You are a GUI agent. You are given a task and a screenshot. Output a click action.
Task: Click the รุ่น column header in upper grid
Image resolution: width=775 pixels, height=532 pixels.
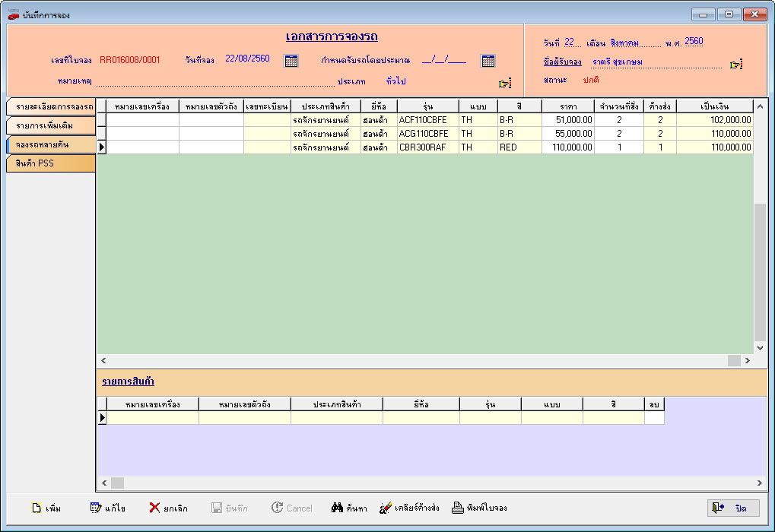click(x=428, y=106)
